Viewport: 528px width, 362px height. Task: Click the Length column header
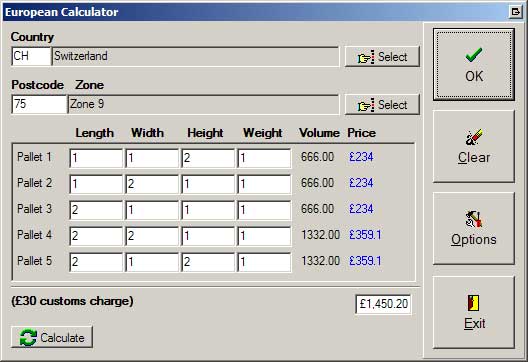pyautogui.click(x=95, y=133)
